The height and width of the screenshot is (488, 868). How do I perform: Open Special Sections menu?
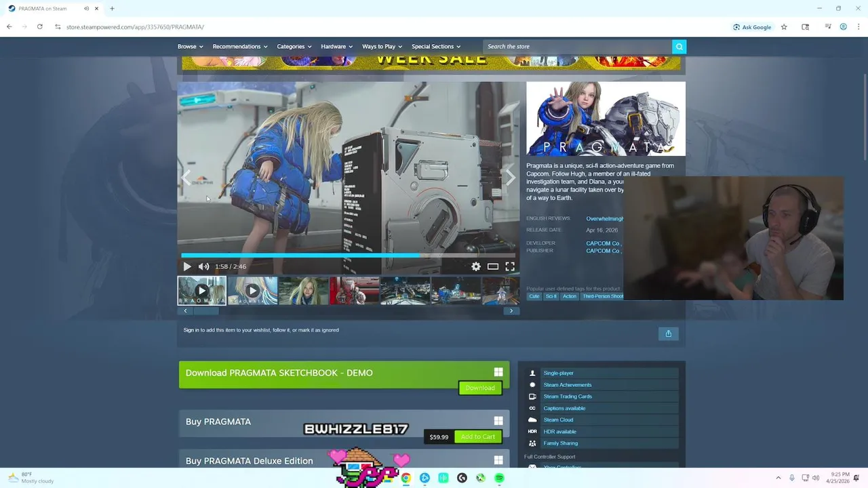click(x=436, y=46)
